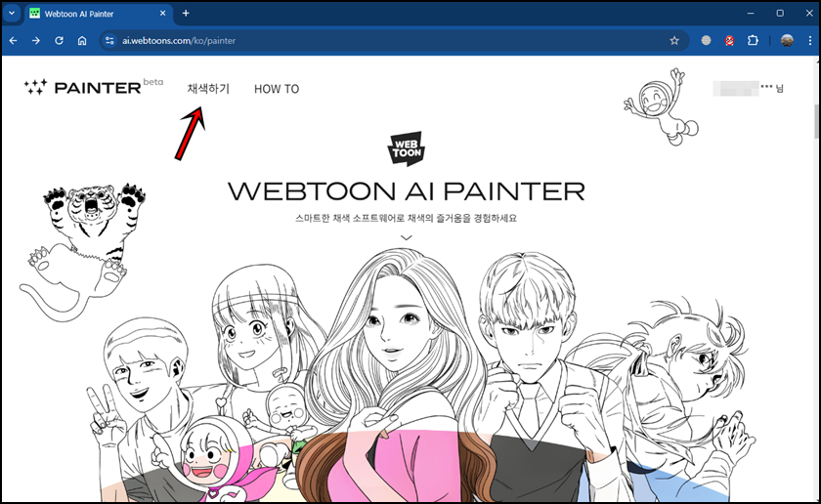Screen dimensions: 821x504
Task: Open the Chrome three-dot menu
Action: [x=810, y=40]
